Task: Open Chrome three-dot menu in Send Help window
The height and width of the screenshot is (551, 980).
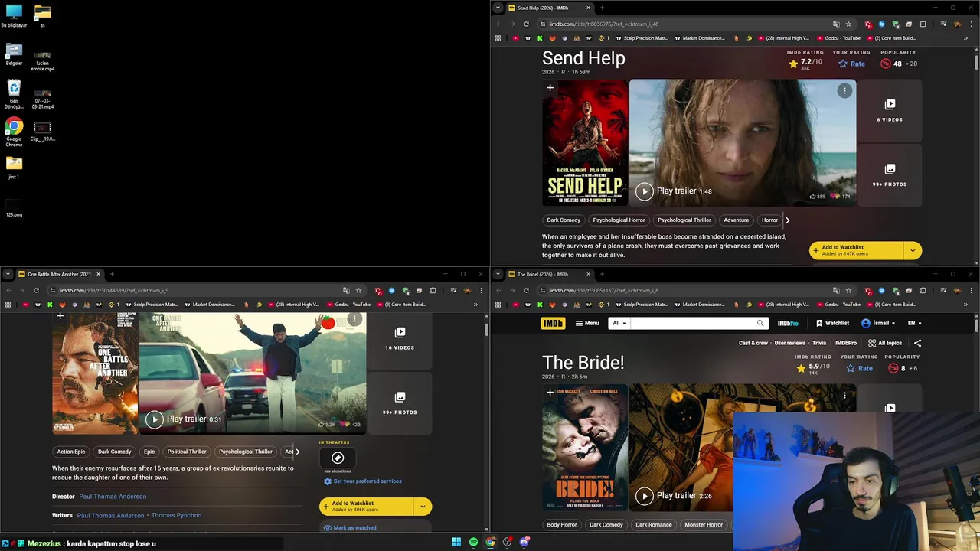Action: (x=972, y=24)
